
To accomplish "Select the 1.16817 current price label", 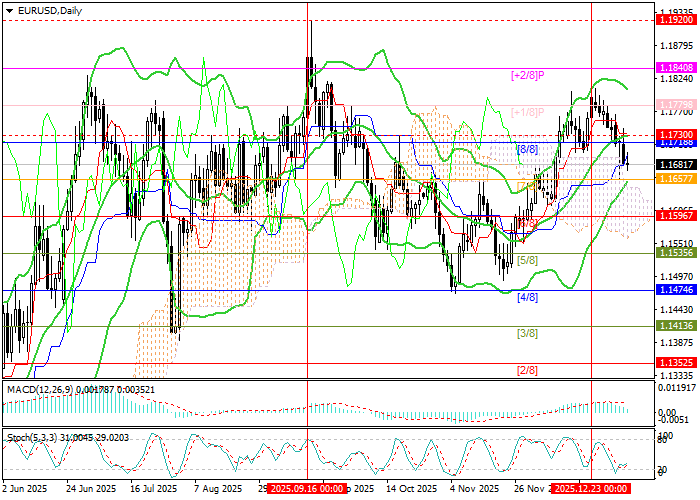I will [677, 165].
